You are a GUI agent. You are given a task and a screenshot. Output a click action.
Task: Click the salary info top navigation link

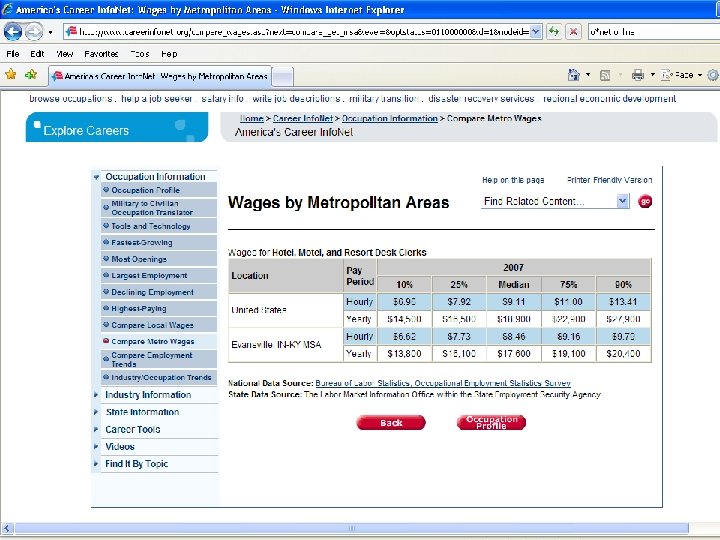[222, 98]
